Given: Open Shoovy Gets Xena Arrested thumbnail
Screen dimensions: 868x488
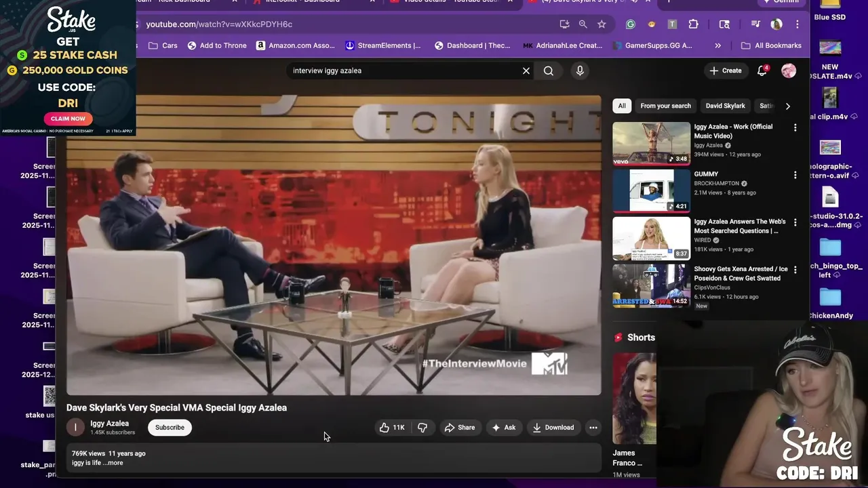Looking at the screenshot, I should point(652,286).
